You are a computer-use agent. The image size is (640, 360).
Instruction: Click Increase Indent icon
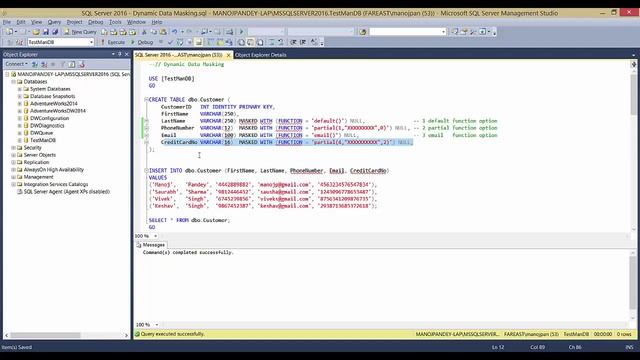303,42
